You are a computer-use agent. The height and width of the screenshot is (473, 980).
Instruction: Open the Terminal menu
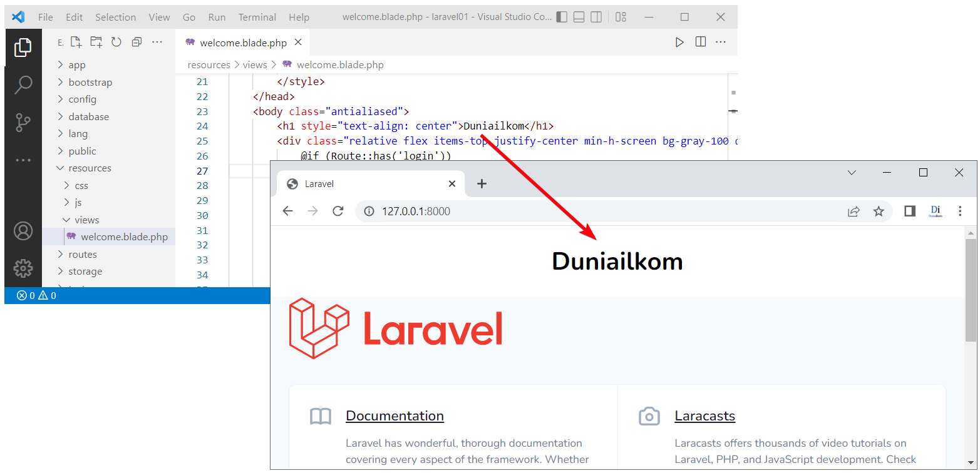(257, 17)
